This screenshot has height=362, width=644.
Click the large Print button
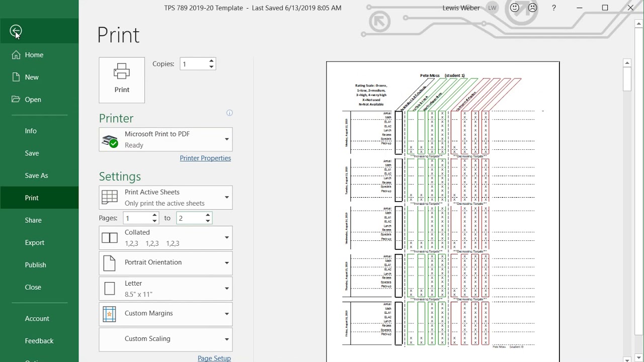(x=122, y=80)
